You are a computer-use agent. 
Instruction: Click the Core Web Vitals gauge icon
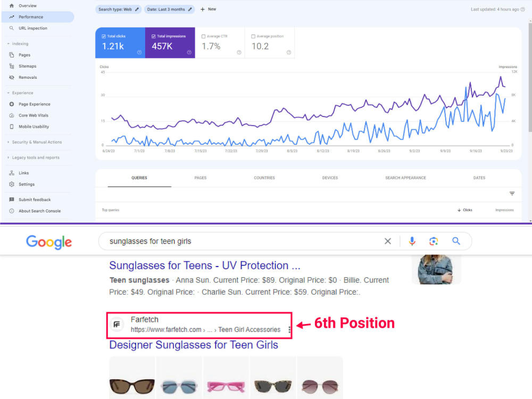coord(12,115)
